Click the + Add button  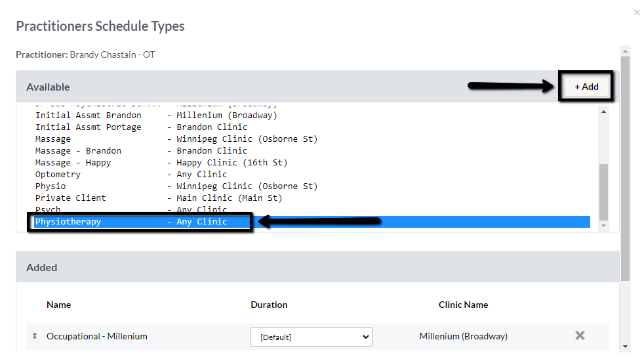(x=586, y=87)
